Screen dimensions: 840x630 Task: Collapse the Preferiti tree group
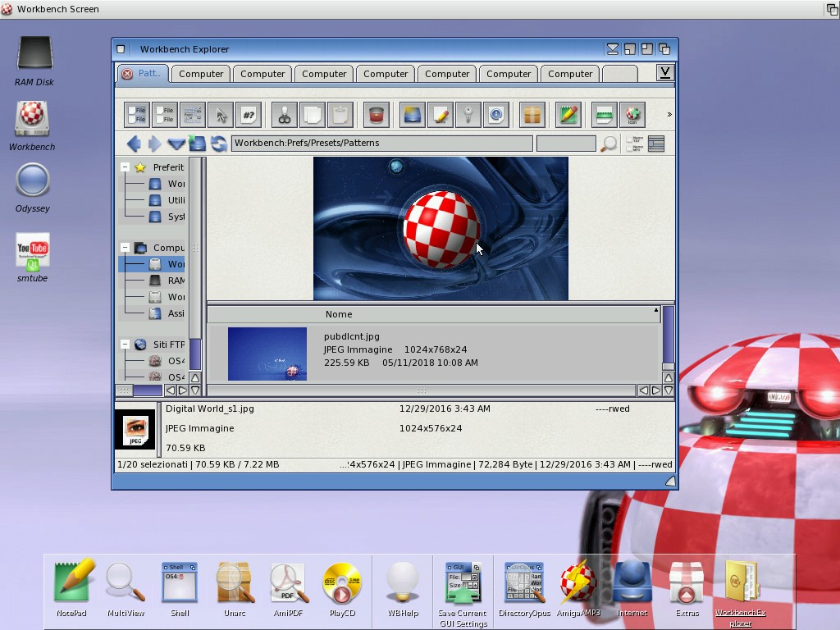126,167
